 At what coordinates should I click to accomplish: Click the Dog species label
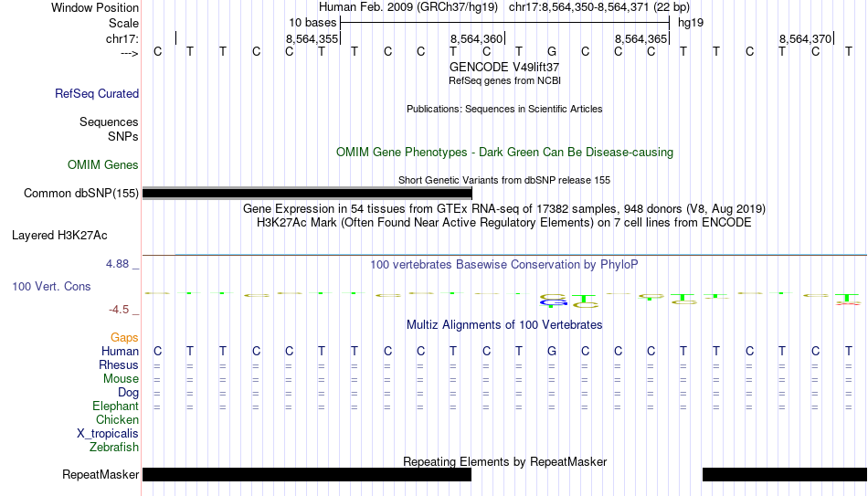(x=129, y=393)
